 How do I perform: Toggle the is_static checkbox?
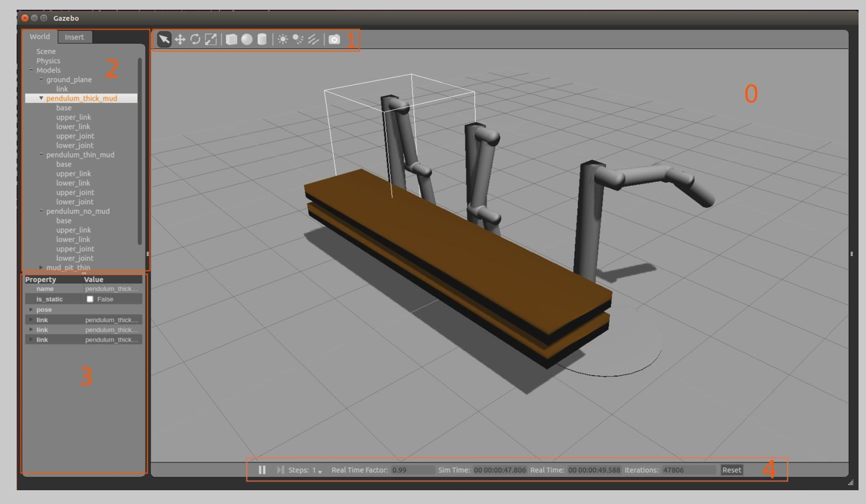pos(90,299)
